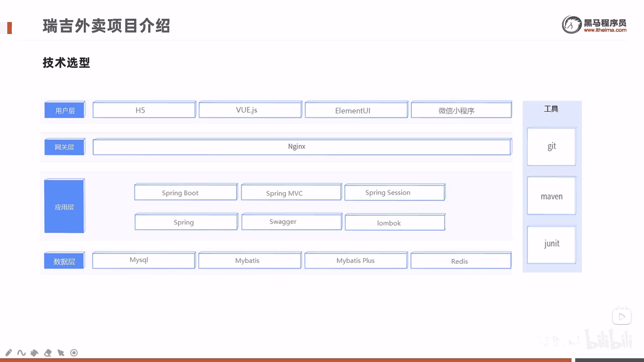Click the blue 应用层 layer block
Screen dimensions: 644x362
pos(64,207)
